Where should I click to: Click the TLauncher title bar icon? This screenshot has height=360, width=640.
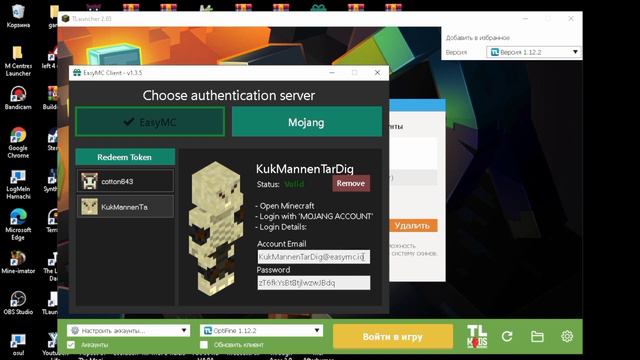coord(65,19)
